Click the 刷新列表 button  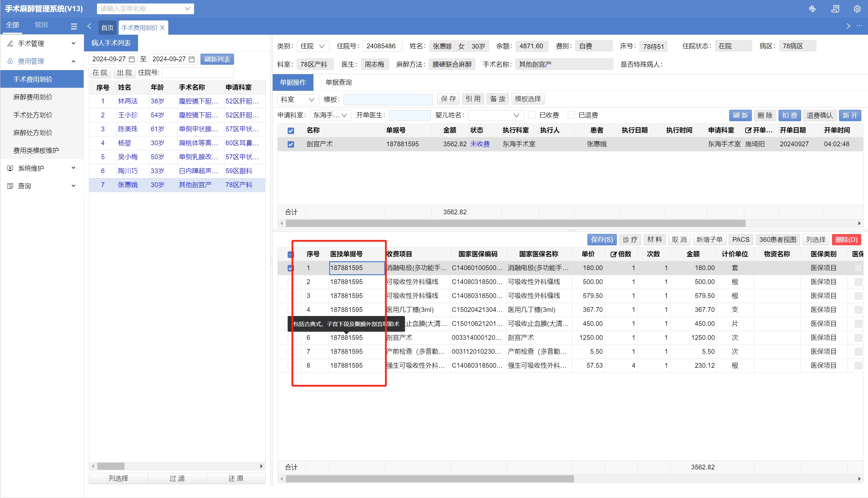pos(217,59)
